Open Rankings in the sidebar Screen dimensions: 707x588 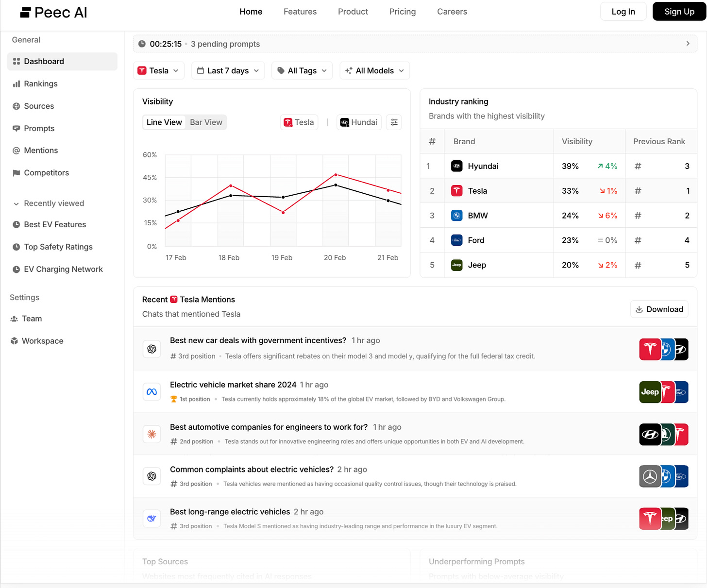click(62, 84)
